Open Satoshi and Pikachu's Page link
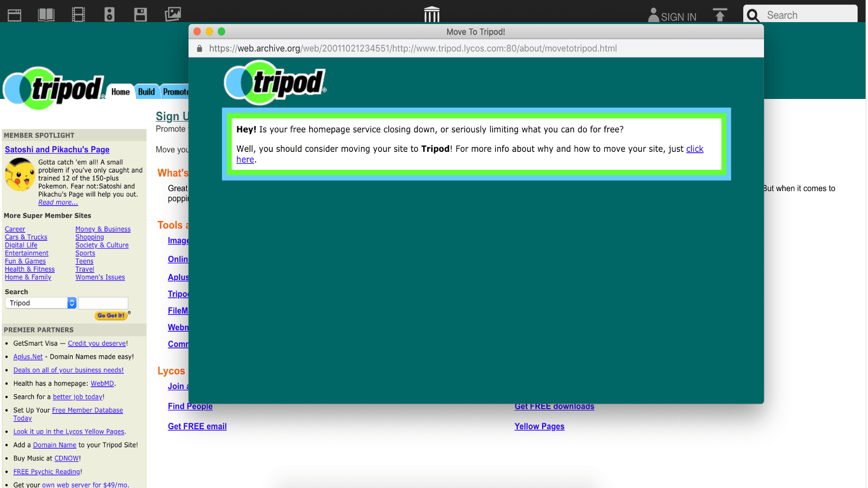This screenshot has width=868, height=488. click(x=57, y=150)
